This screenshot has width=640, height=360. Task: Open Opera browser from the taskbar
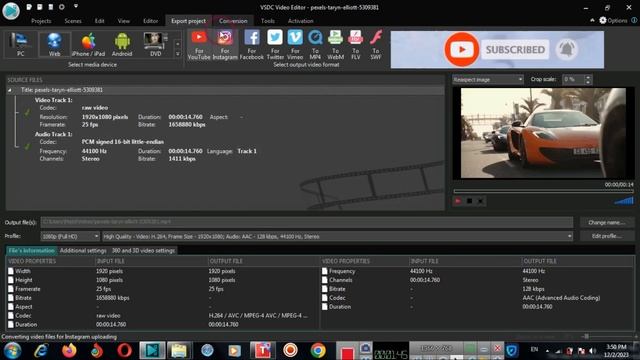124,351
